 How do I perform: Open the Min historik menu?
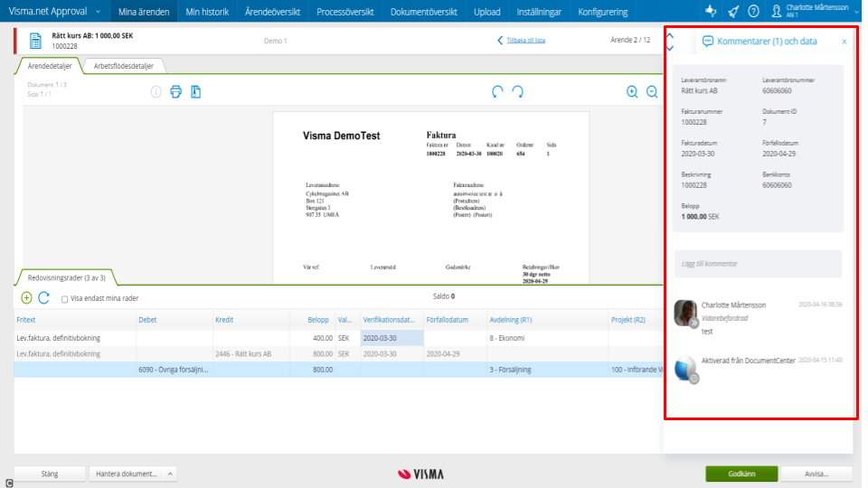click(x=207, y=12)
